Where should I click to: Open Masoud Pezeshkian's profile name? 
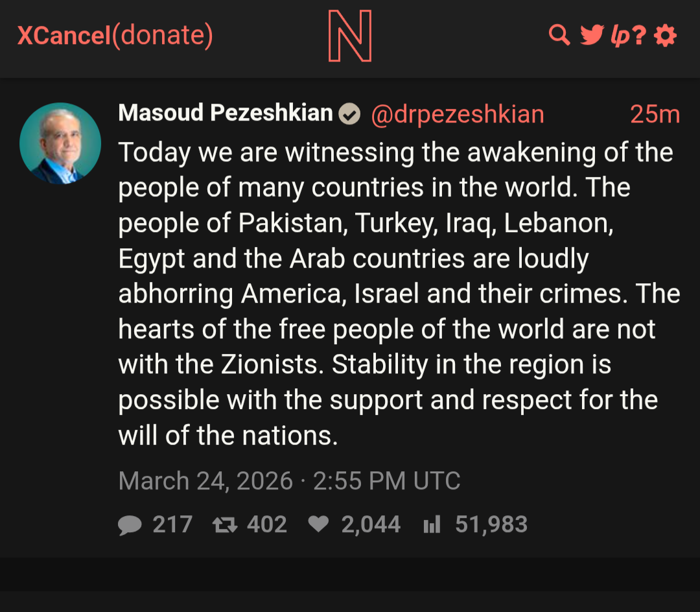tap(226, 113)
